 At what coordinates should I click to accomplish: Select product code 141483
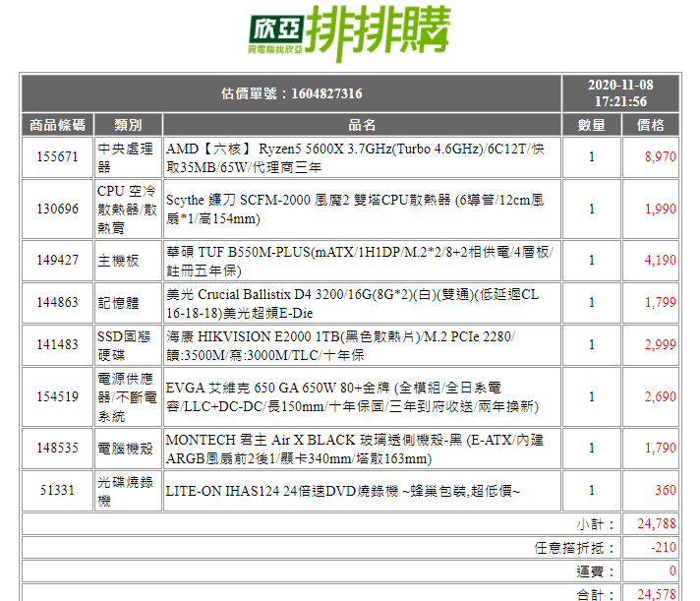58,344
